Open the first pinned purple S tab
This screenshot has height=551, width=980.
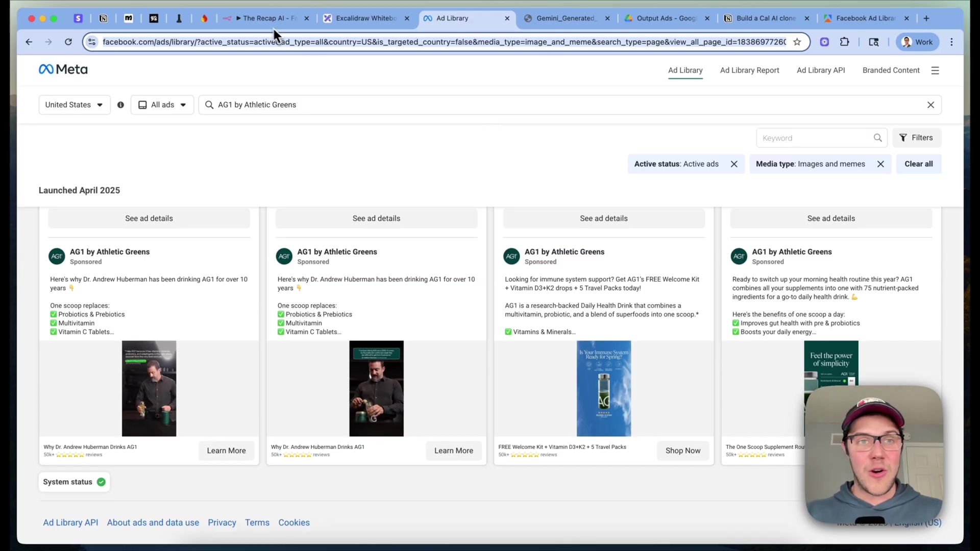pyautogui.click(x=78, y=18)
